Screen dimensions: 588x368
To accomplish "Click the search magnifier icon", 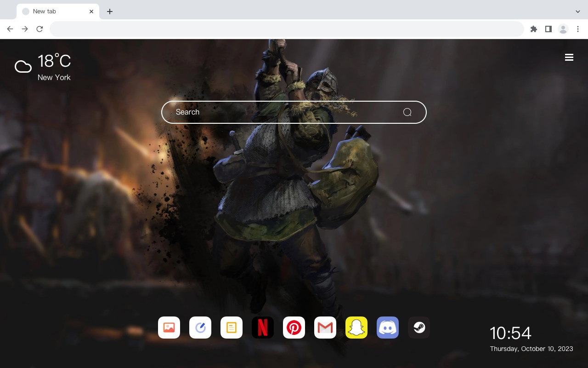I will 407,112.
